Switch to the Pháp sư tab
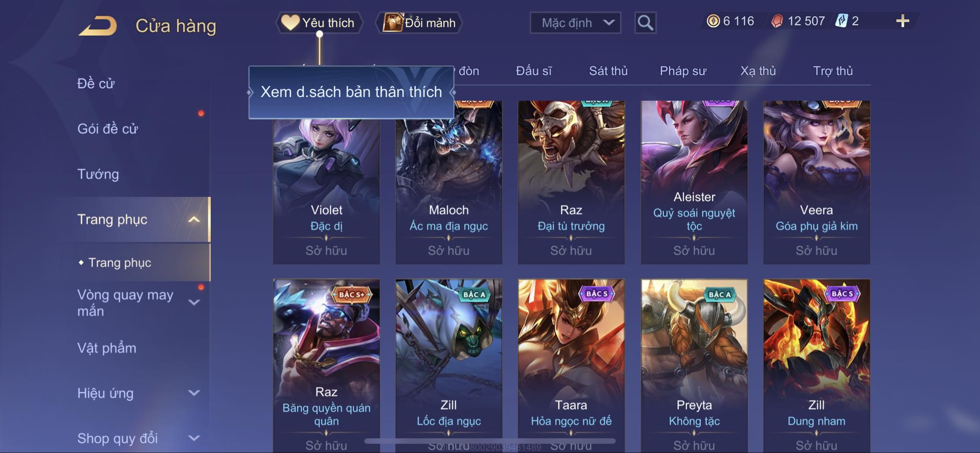Screen dimensions: 980x453 [x=683, y=71]
